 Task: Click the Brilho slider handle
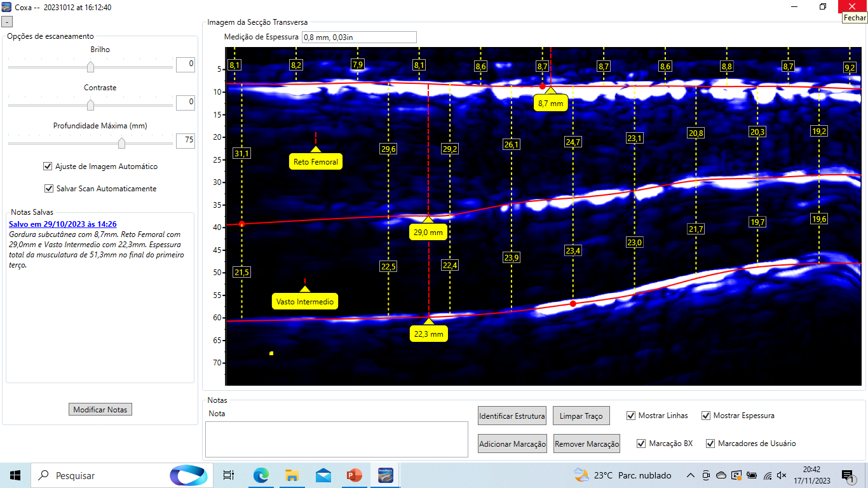click(x=90, y=67)
